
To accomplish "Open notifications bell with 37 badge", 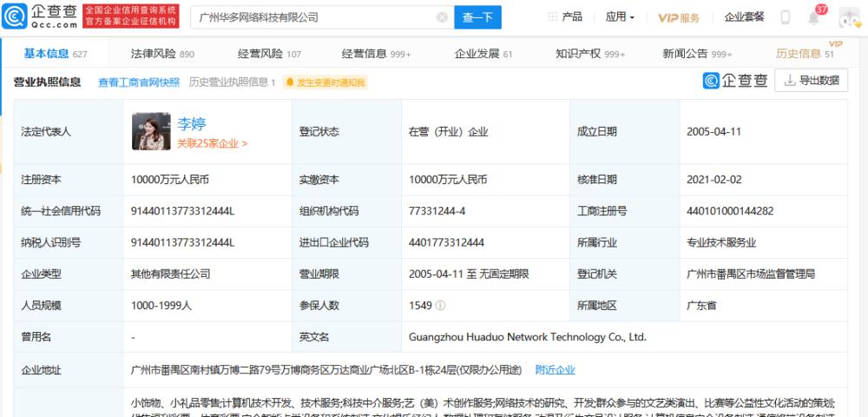I will click(x=813, y=17).
